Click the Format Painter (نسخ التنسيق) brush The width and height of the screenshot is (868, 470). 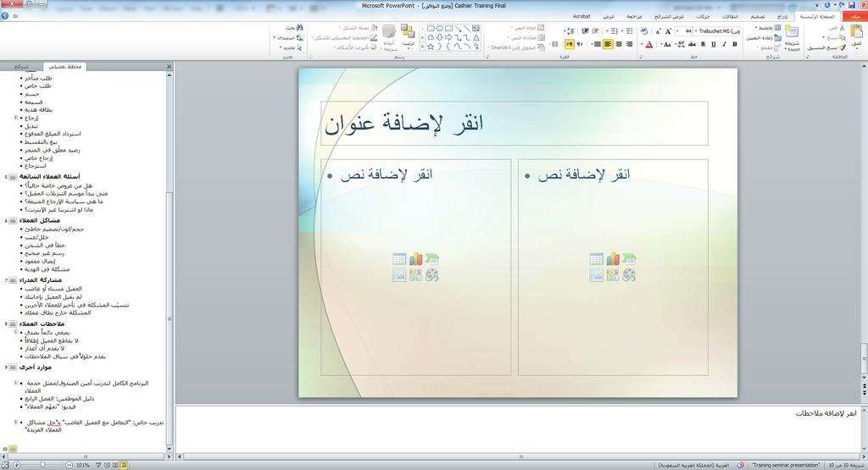click(843, 48)
